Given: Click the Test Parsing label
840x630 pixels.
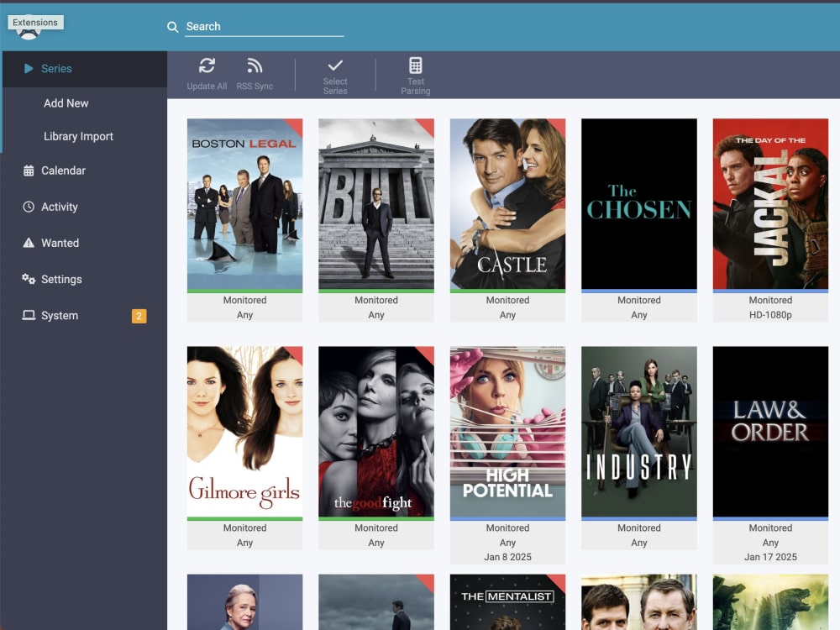Looking at the screenshot, I should 416,87.
